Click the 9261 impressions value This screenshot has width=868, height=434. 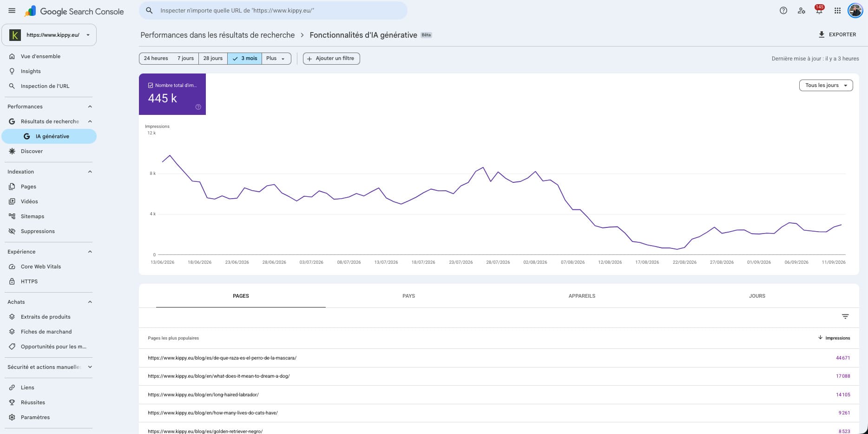844,413
